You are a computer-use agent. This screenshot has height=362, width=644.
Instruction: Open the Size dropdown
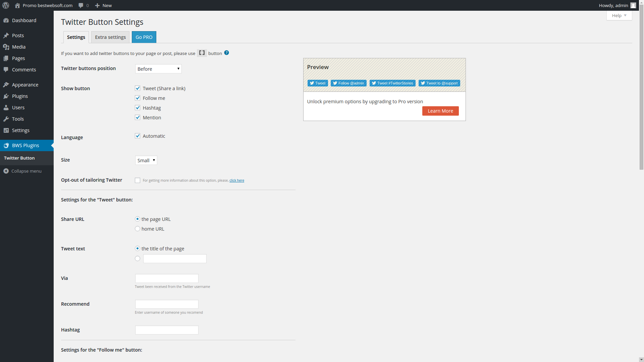click(x=146, y=160)
